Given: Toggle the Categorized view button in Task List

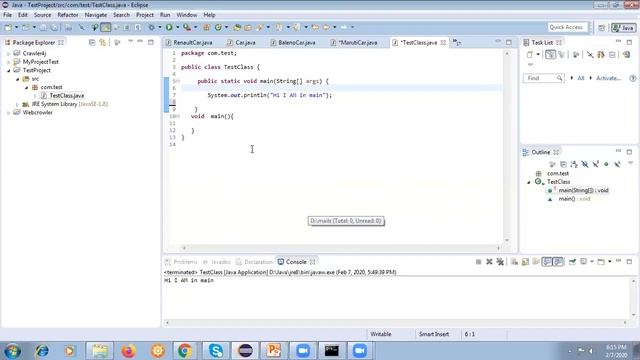Looking at the screenshot, I should [x=550, y=55].
